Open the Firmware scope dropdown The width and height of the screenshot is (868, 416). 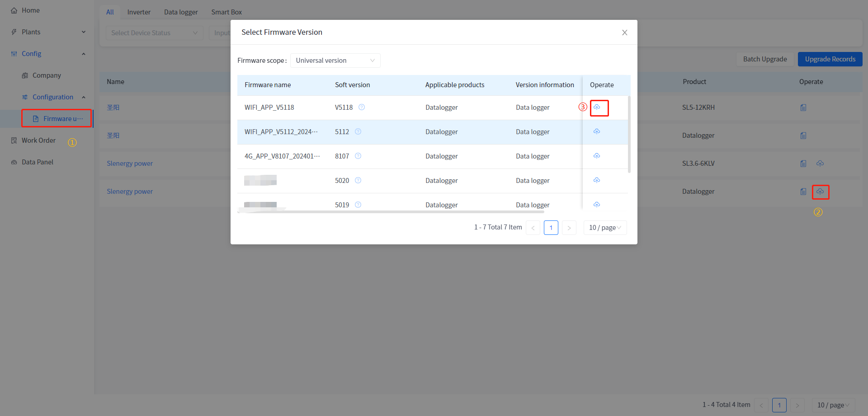pyautogui.click(x=335, y=61)
